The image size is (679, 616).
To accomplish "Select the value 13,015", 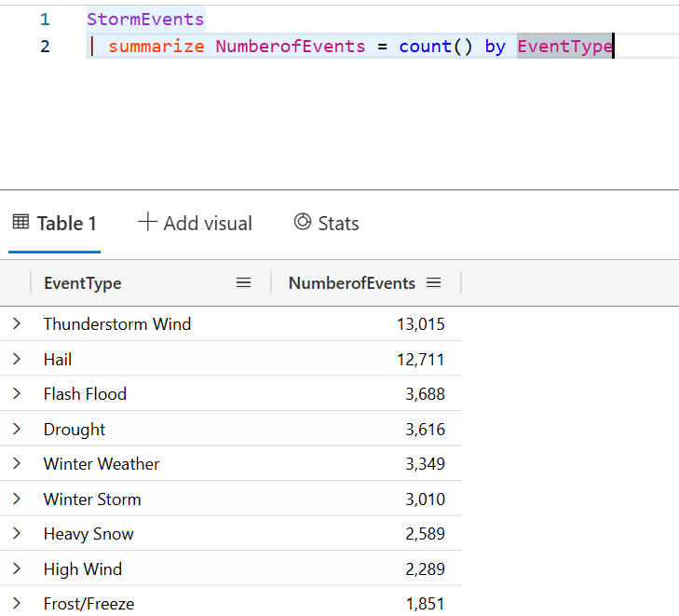I will click(x=421, y=324).
